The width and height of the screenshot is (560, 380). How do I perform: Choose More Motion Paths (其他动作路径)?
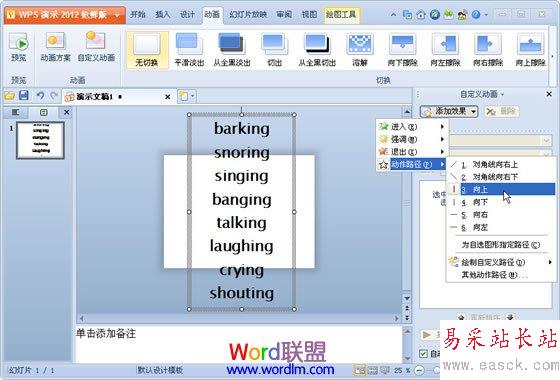(501, 275)
